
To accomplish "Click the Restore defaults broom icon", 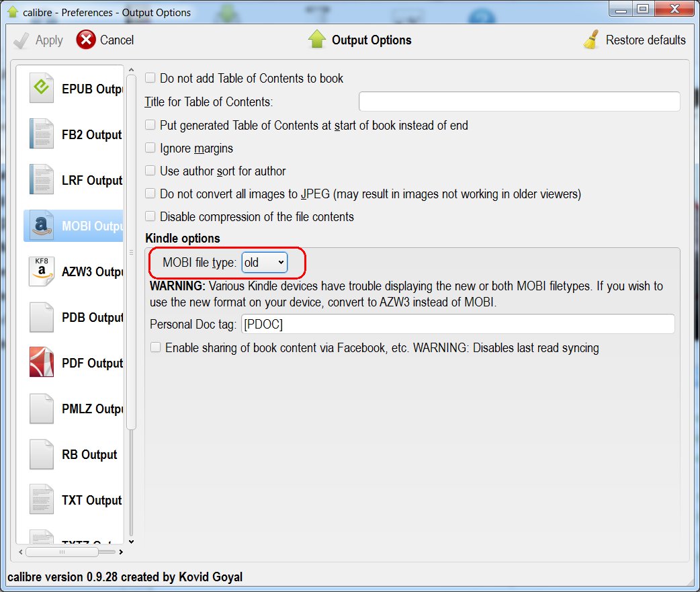I will point(591,40).
